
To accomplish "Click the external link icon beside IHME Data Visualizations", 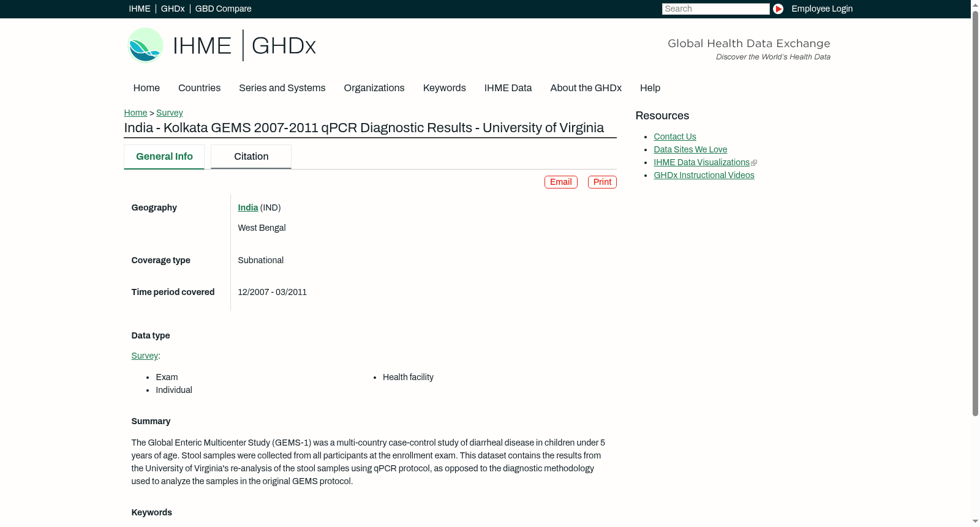I will pos(754,163).
